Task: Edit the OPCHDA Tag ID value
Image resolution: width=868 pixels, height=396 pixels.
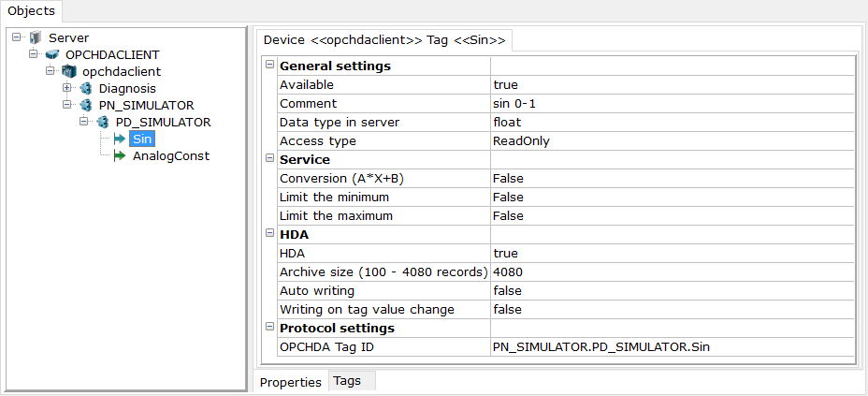Action: pos(672,347)
